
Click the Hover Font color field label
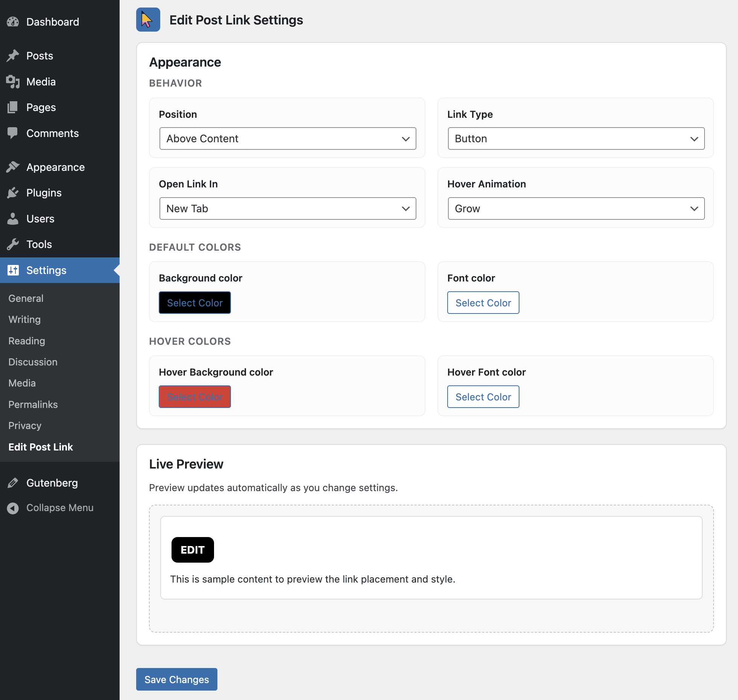pyautogui.click(x=487, y=372)
